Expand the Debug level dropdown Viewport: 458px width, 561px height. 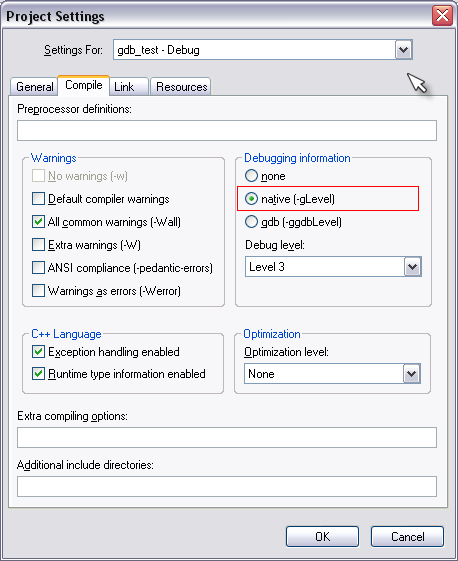tap(413, 267)
